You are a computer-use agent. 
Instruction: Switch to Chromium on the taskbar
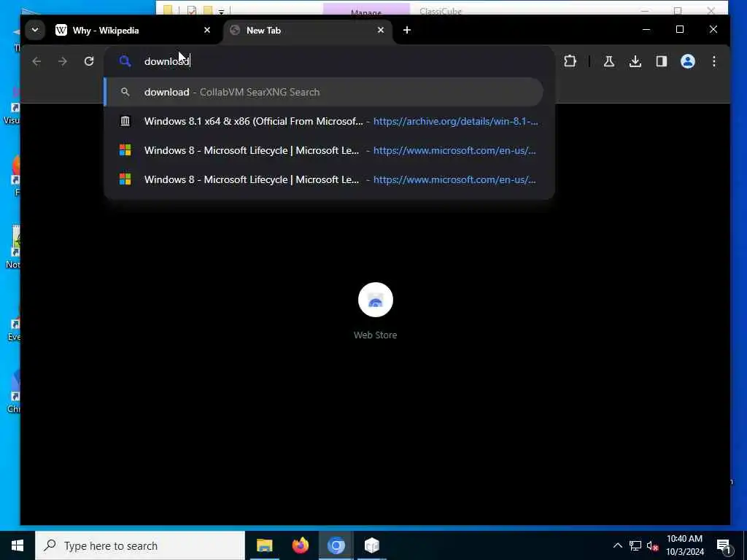(336, 545)
